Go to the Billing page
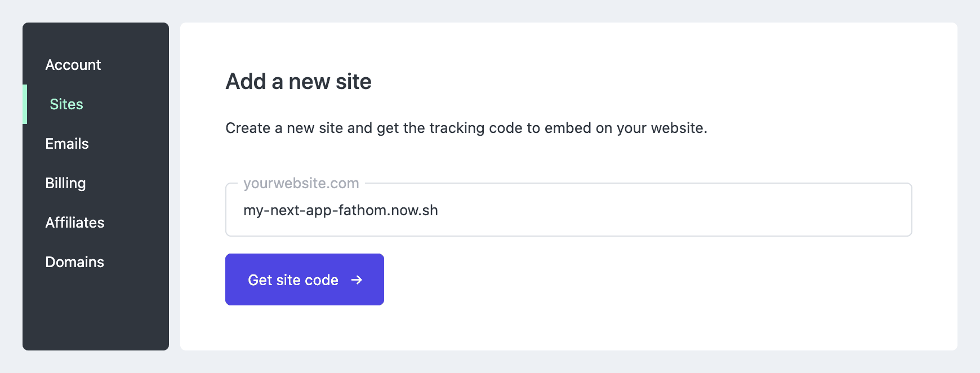Screen dimensions: 980x373 click(x=65, y=183)
